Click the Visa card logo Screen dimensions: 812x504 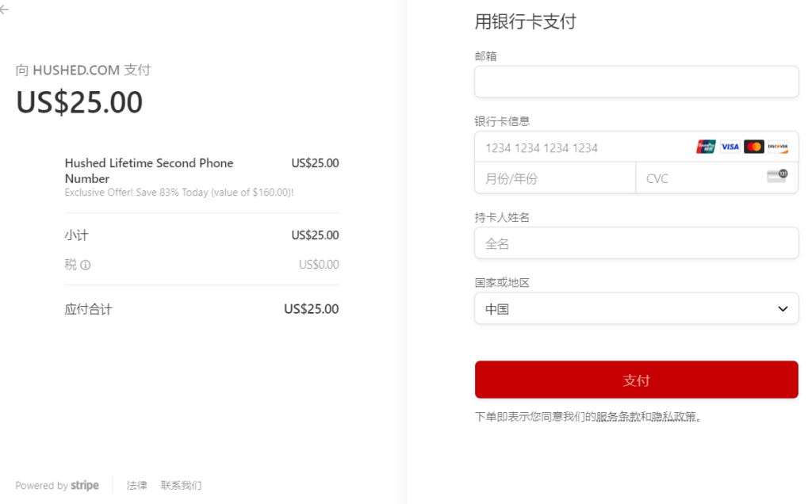(730, 147)
